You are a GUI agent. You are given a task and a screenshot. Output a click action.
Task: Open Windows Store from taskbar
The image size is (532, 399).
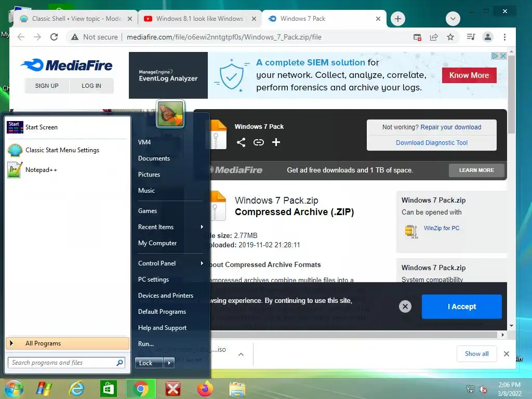click(x=108, y=389)
